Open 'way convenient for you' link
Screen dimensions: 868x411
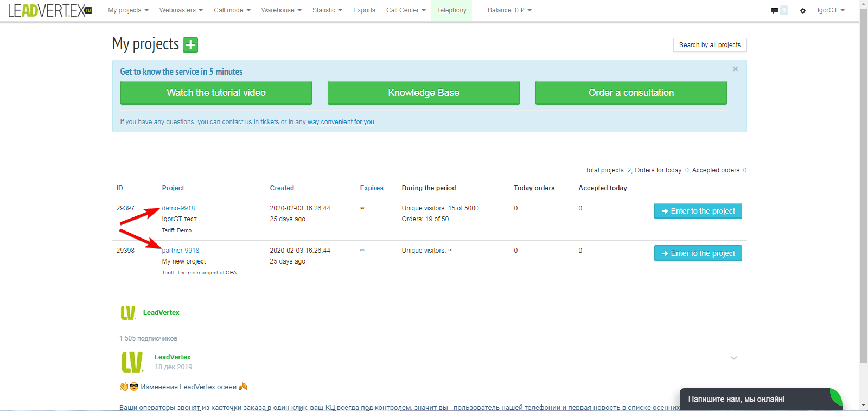click(341, 122)
